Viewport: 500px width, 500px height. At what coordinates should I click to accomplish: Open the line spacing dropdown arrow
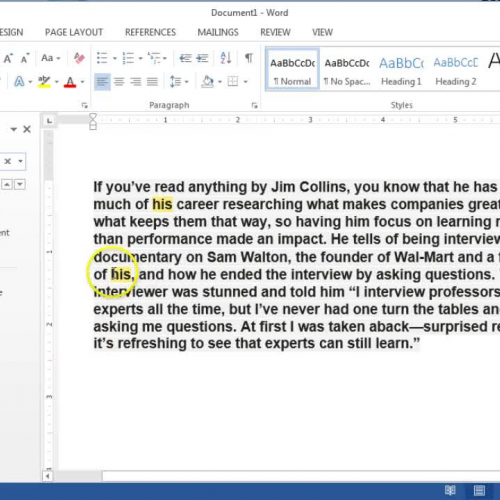[186, 82]
